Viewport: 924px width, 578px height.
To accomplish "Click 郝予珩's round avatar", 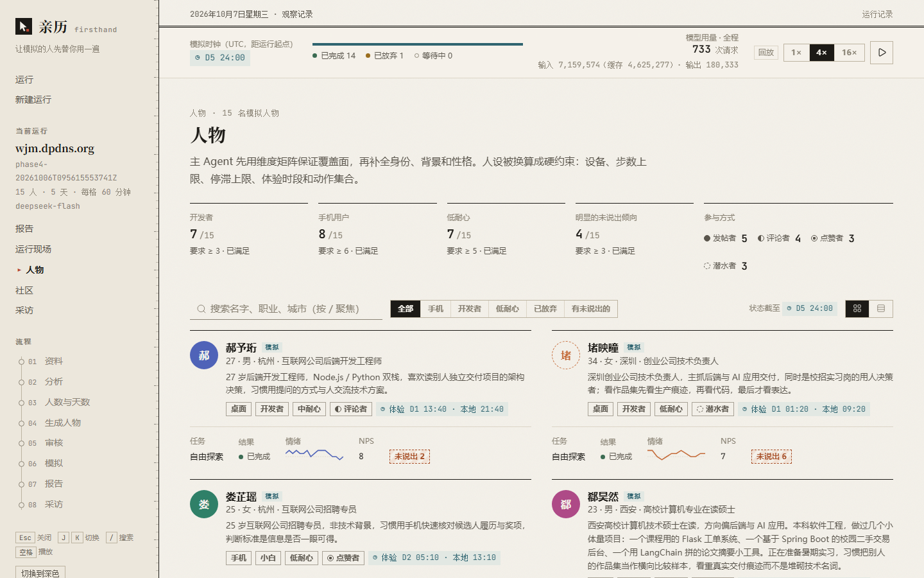I will click(204, 355).
